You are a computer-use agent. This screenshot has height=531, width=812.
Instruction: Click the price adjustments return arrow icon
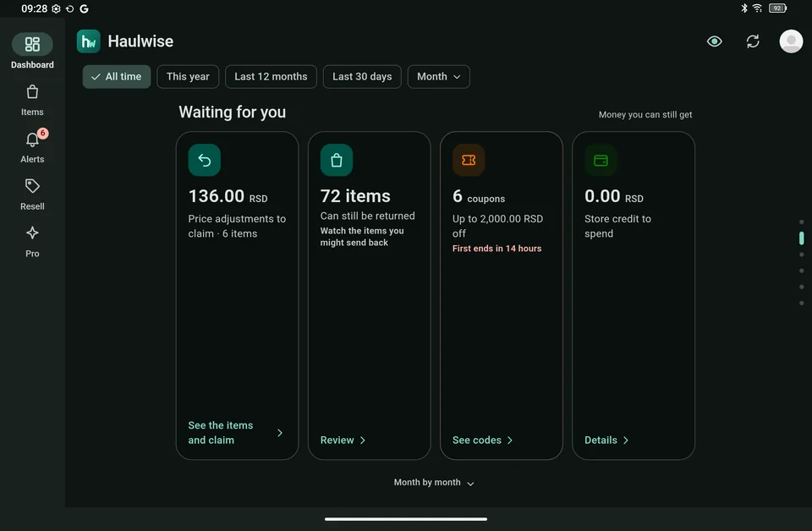pyautogui.click(x=204, y=160)
